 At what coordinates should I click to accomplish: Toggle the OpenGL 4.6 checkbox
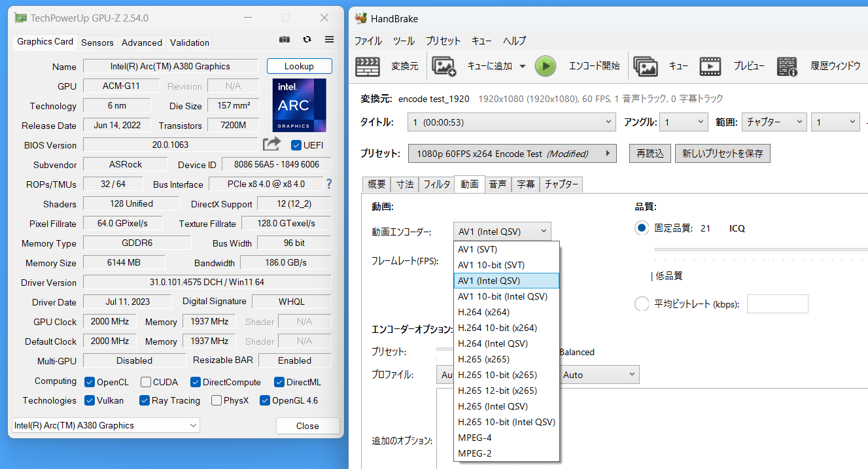pyautogui.click(x=265, y=400)
